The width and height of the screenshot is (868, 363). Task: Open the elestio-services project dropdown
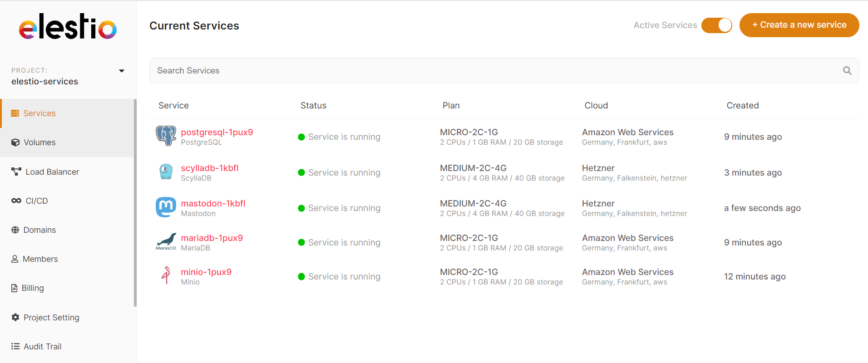click(45, 82)
